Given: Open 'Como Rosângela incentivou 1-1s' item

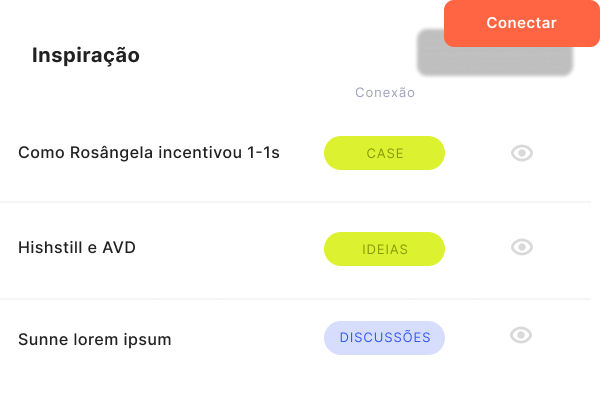Looking at the screenshot, I should (x=149, y=153).
